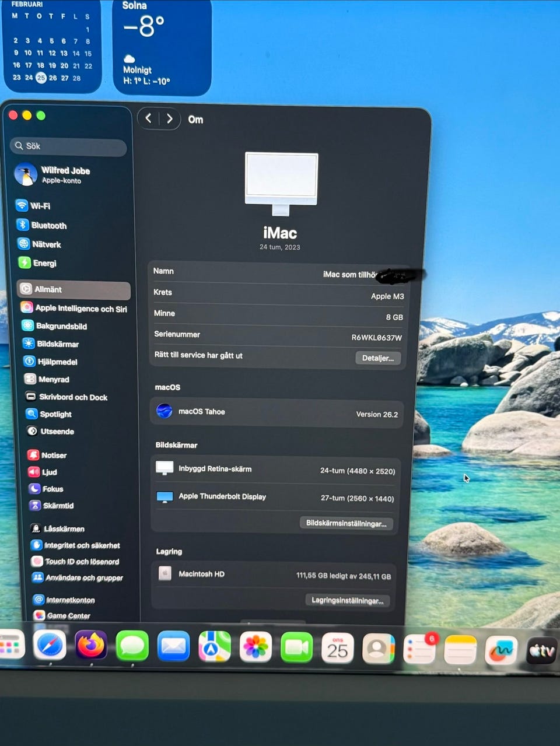Open Bildskärmsinställningar... button

(x=346, y=523)
